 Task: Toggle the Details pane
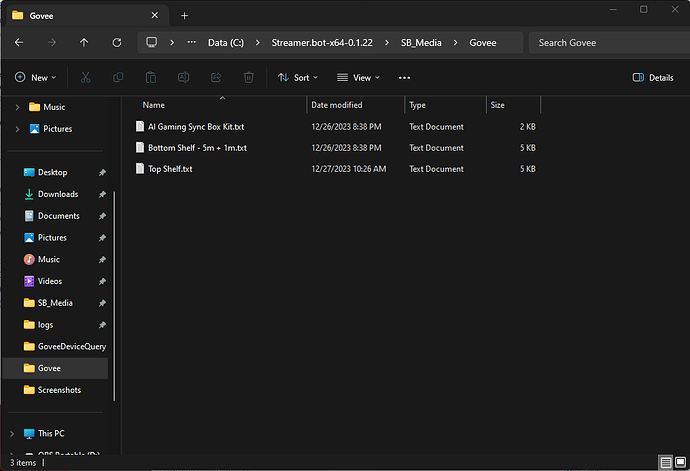click(653, 77)
